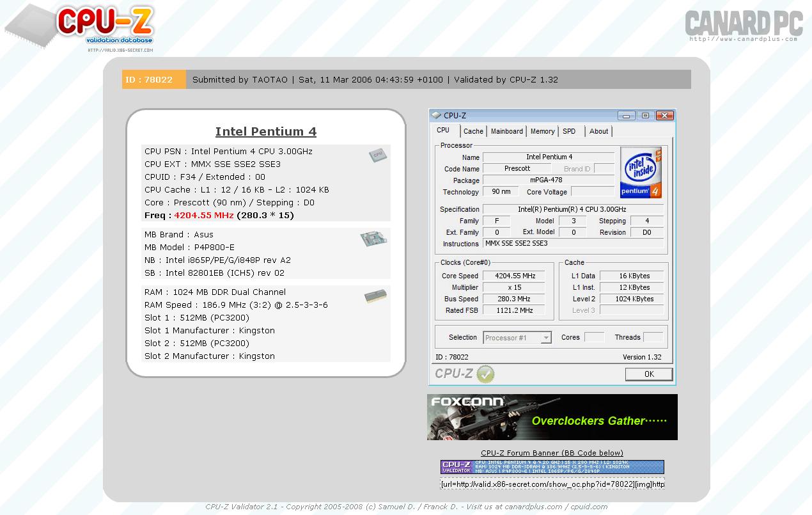
Task: Click the Intel Pentium 4 heading
Action: click(x=266, y=132)
